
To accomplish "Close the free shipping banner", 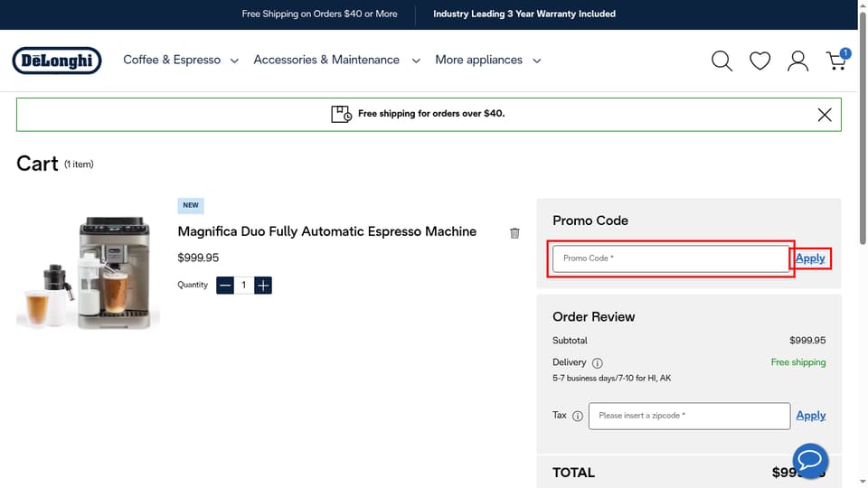I will pyautogui.click(x=825, y=115).
